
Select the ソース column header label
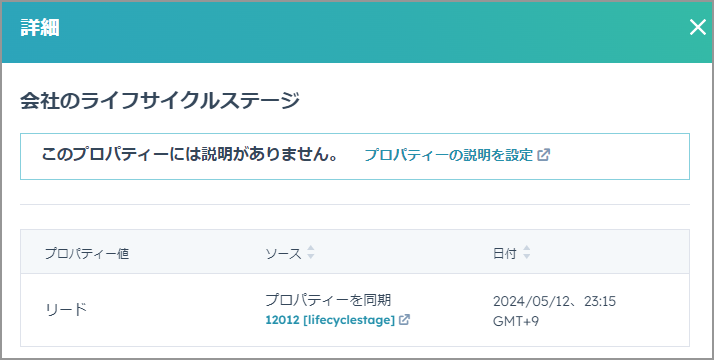pyautogui.click(x=284, y=254)
